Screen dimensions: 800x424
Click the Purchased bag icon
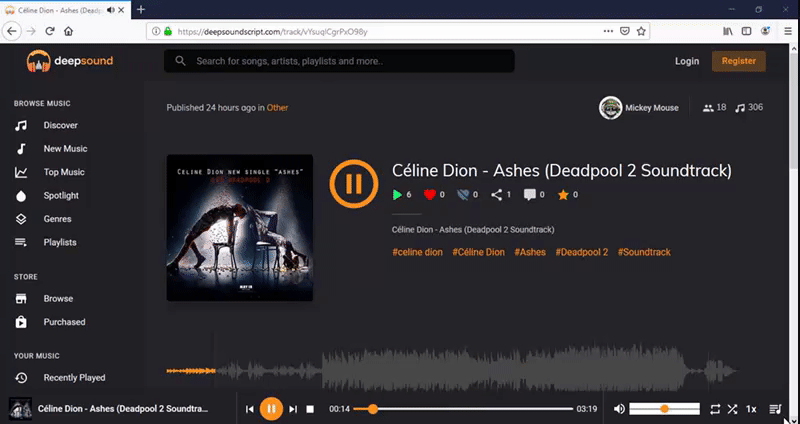pos(21,322)
